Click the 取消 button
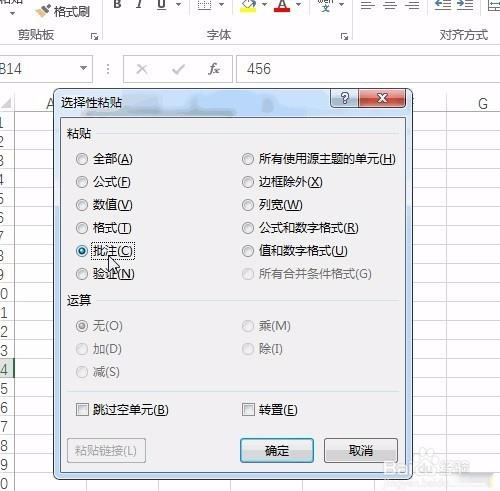Screen dimensions: 500x491 pyautogui.click(x=361, y=451)
